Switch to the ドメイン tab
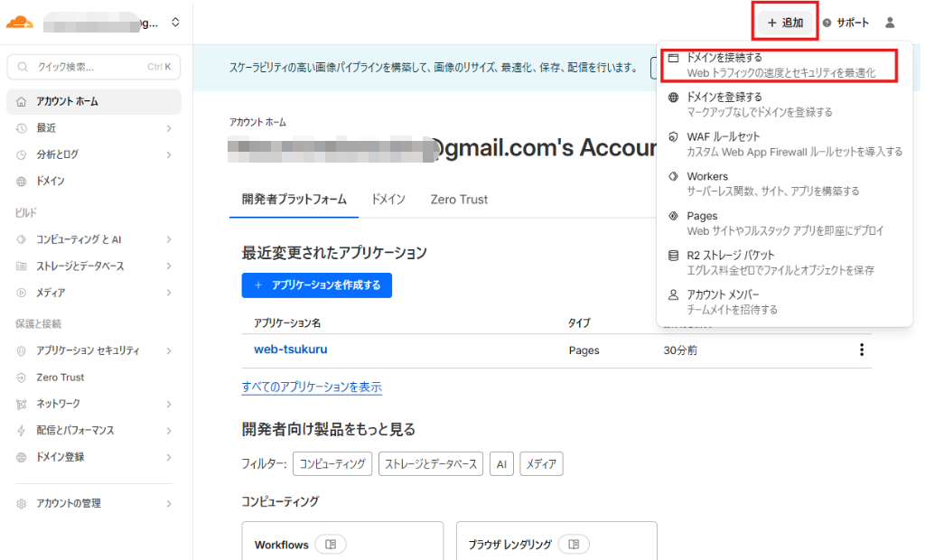Viewport: 925px width, 560px height. [x=388, y=200]
